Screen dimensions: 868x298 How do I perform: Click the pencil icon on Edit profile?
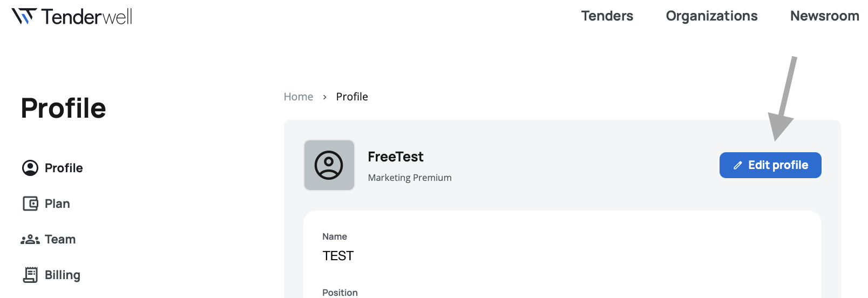(x=737, y=166)
